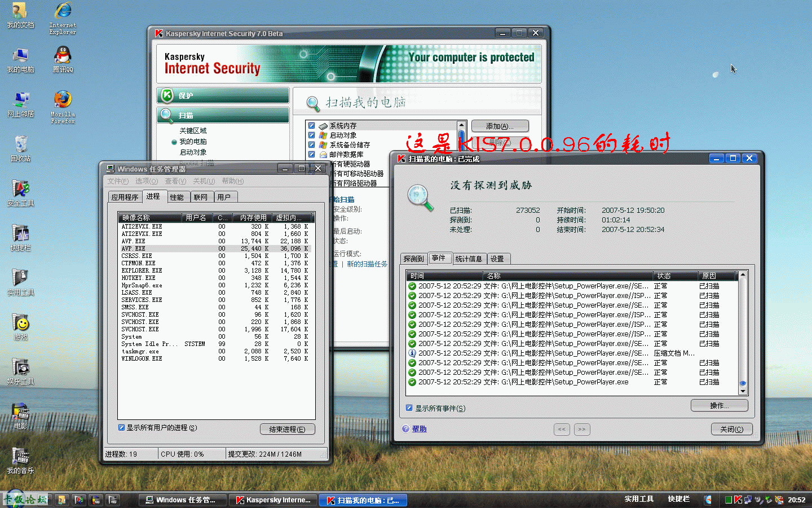This screenshot has height=508, width=812.
Task: Click the envelope icon beside 邮件数据库
Action: pos(323,155)
